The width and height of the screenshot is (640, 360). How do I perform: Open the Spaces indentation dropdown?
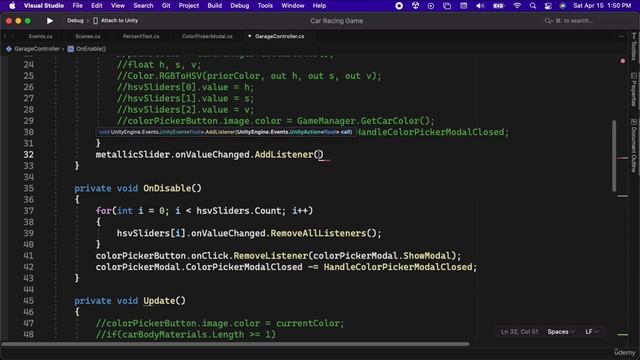(x=561, y=332)
